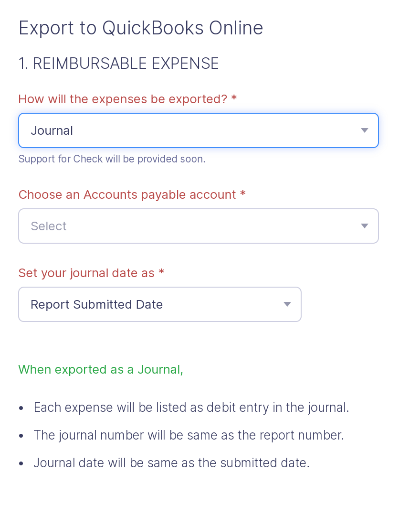Screen dimensions: 420x516
Task: Click the chevron on the Report Submitted Date dropdown
Action: (287, 304)
